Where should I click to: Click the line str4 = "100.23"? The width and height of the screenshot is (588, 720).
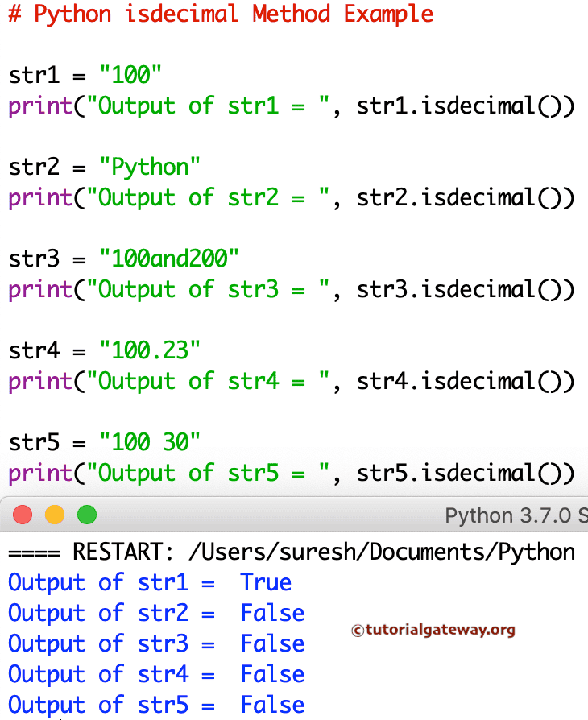point(104,350)
